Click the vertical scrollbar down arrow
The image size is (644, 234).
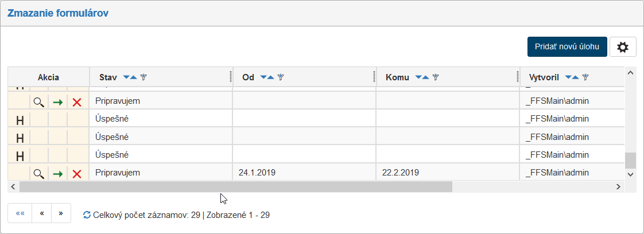click(630, 174)
